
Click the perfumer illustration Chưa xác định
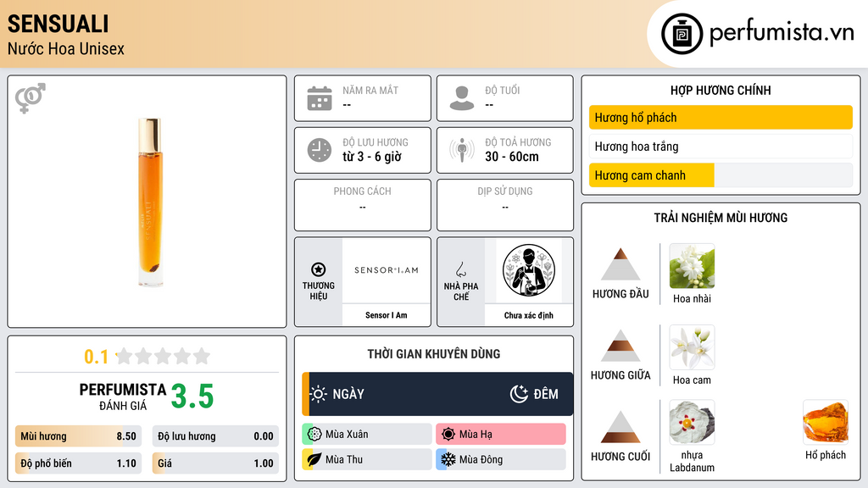point(529,270)
